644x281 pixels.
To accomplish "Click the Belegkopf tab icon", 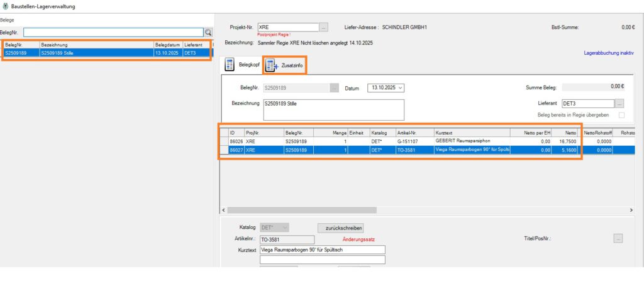I will tap(230, 65).
